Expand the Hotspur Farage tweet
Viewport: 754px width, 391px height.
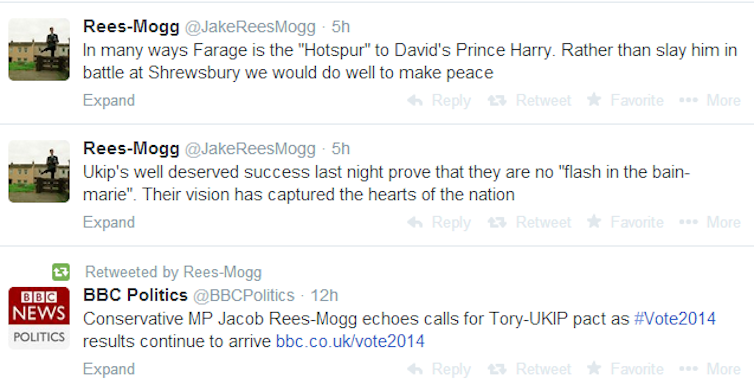109,101
